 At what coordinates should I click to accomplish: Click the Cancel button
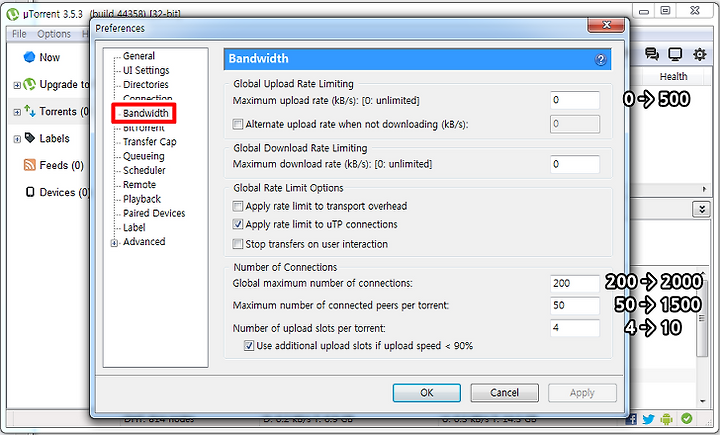click(x=504, y=393)
